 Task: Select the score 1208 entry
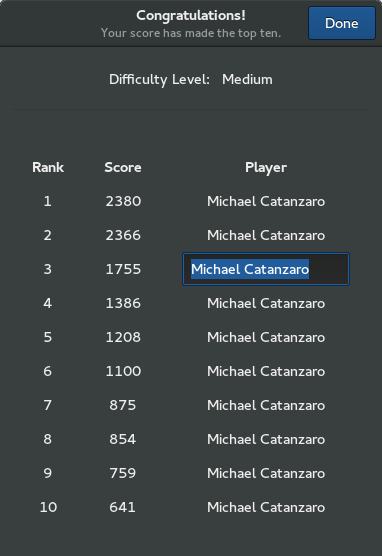pos(123,337)
